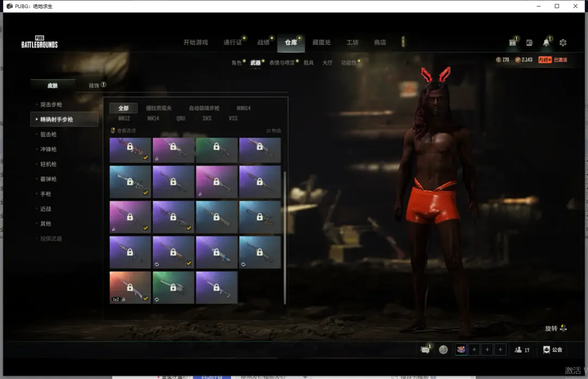This screenshot has height=379, width=588.
Task: Filter skins by QBU
Action: tap(181, 119)
